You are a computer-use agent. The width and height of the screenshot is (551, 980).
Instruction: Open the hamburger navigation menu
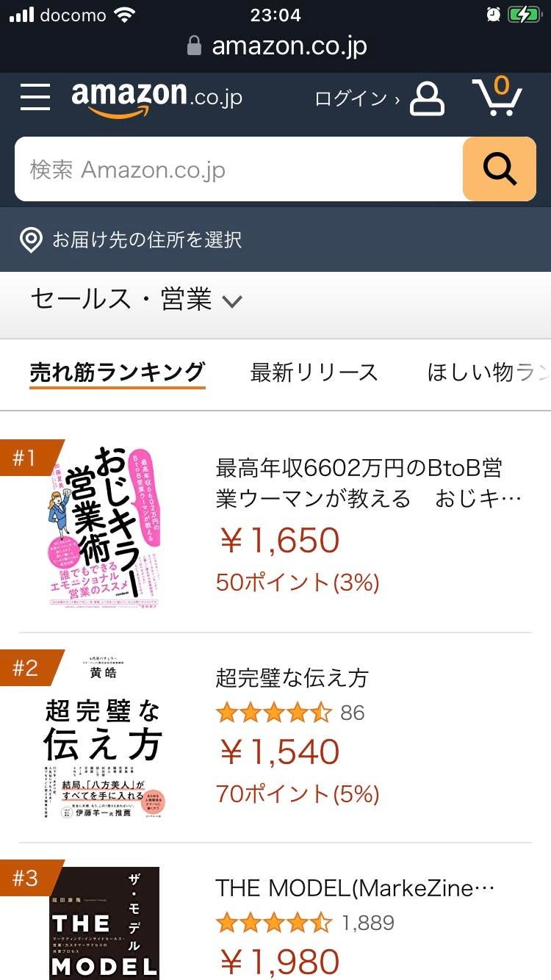[35, 97]
